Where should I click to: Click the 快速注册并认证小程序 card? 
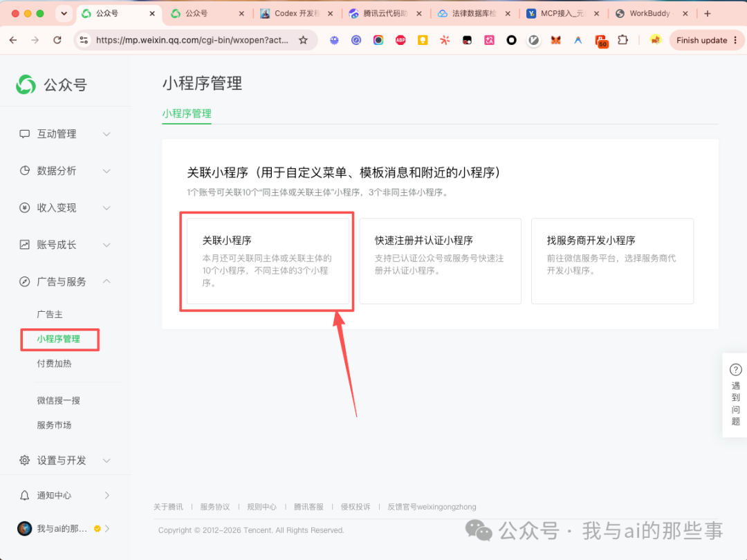440,261
